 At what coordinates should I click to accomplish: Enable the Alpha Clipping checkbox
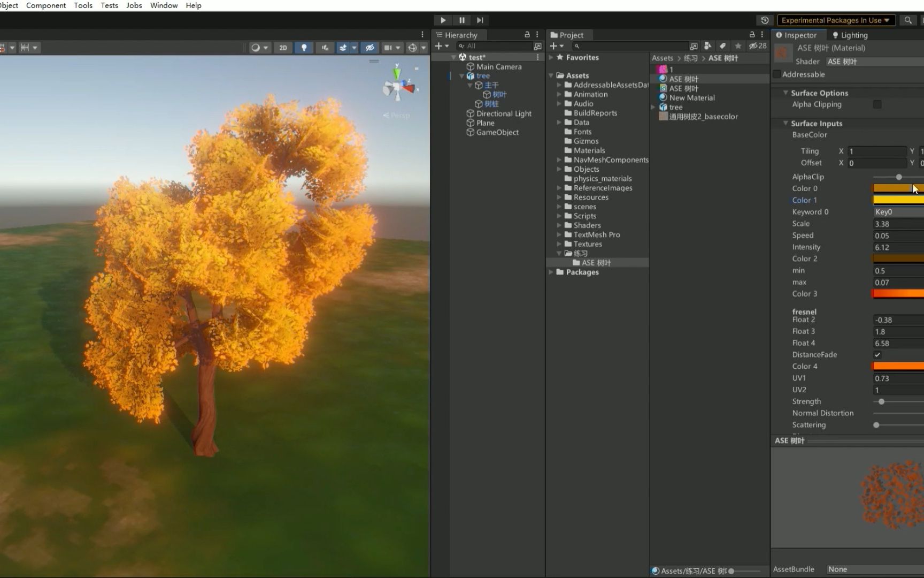[x=877, y=104]
